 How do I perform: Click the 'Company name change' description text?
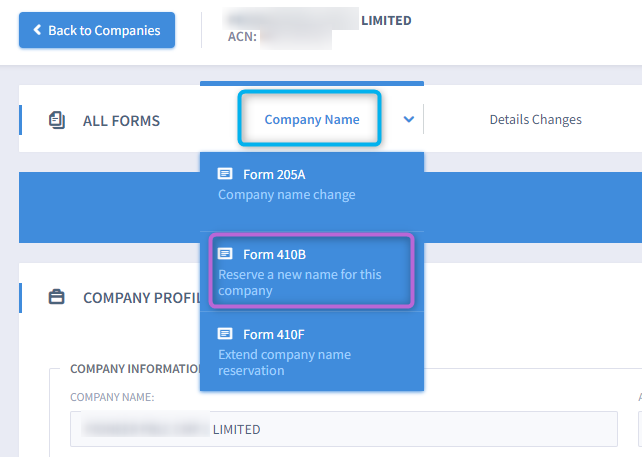coord(287,195)
